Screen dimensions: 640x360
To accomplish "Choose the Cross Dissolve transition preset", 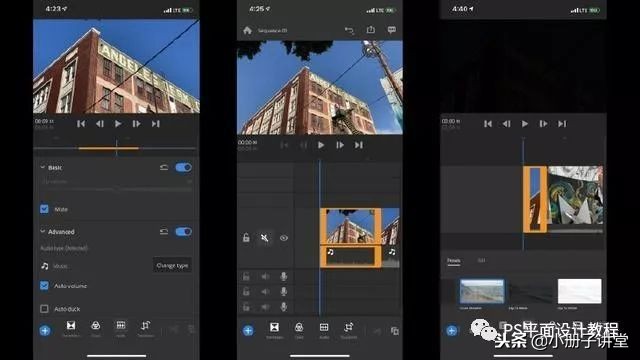I will click(482, 291).
